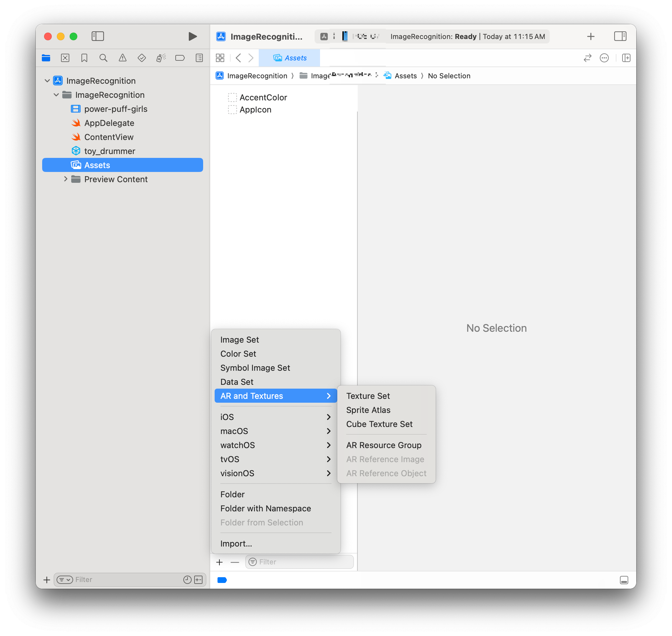Collapse the ImageRecognition group folder

click(x=56, y=95)
